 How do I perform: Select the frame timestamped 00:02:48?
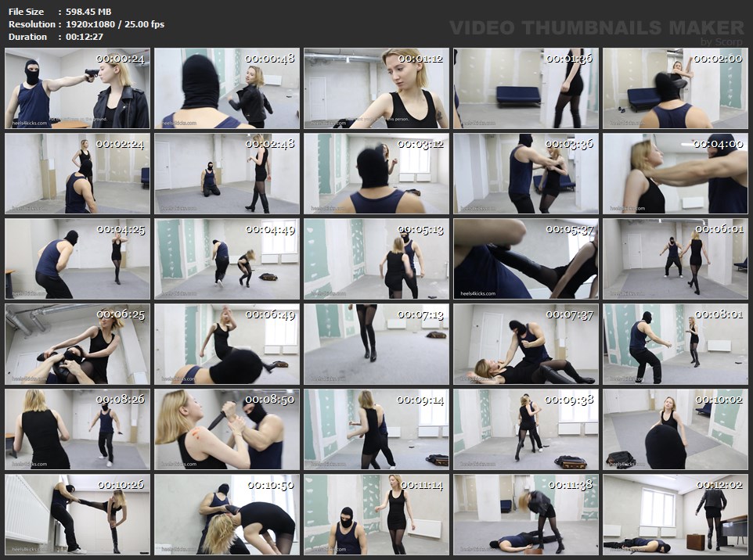[226, 174]
